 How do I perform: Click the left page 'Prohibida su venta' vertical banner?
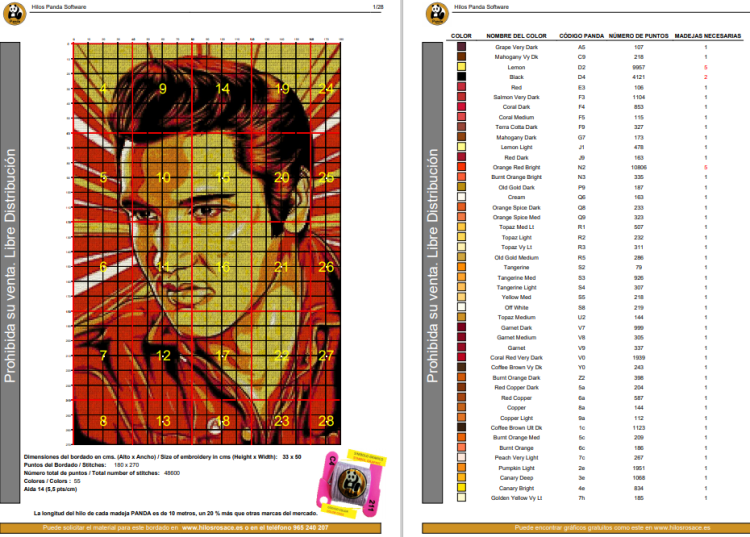10,273
